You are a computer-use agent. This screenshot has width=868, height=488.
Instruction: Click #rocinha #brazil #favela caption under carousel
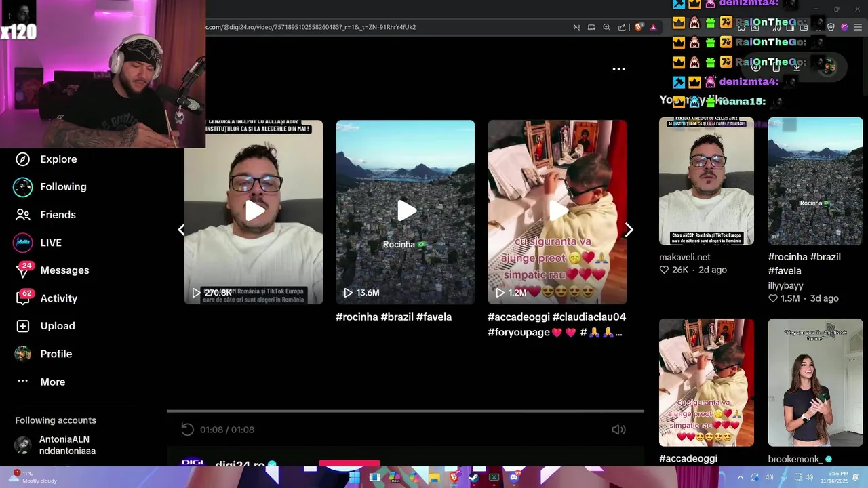(x=394, y=317)
